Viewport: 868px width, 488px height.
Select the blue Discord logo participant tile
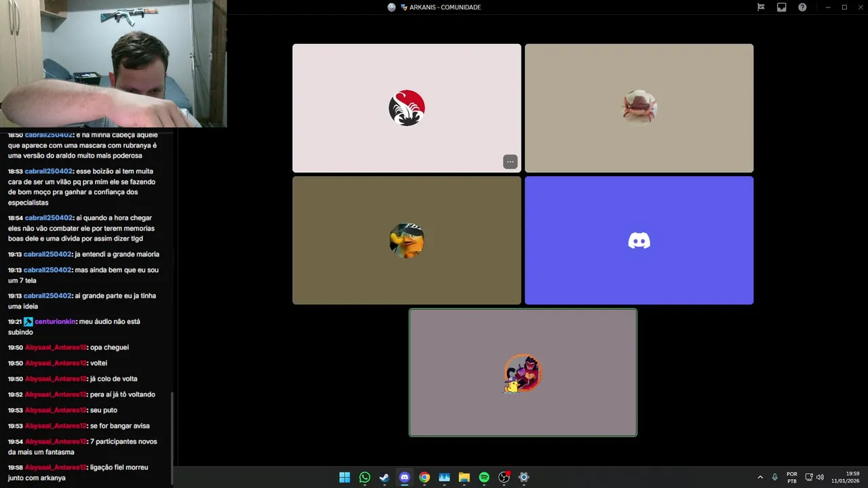[x=639, y=241]
